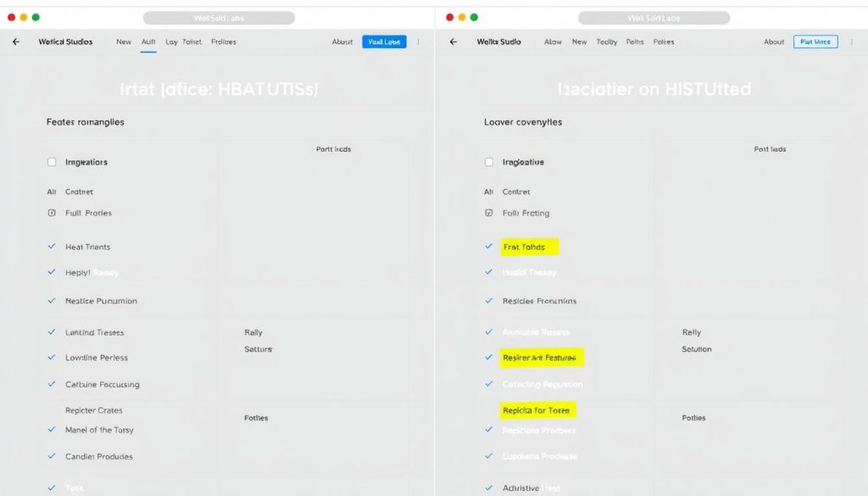
Task: Toggle the Imgieatiors checkbox
Action: pos(52,161)
